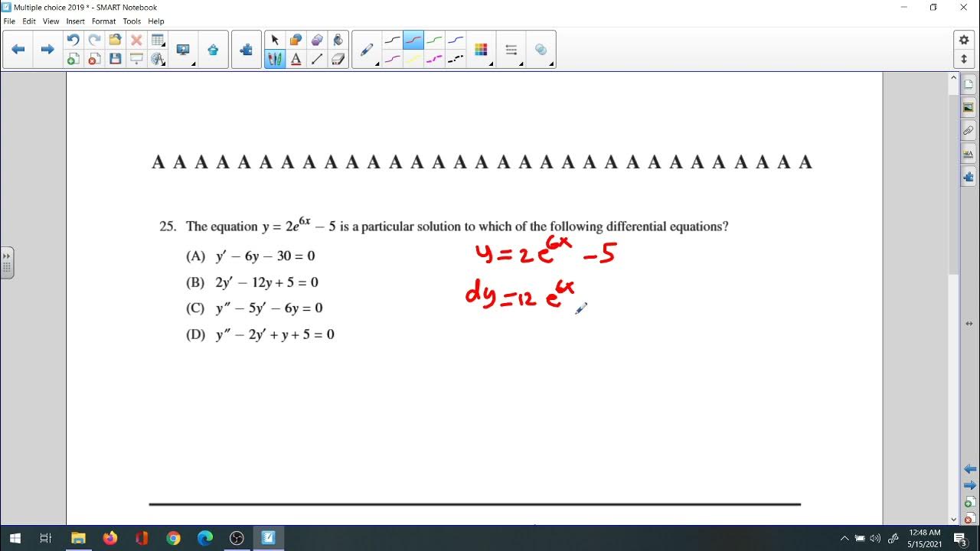Open the Insert menu

point(75,21)
